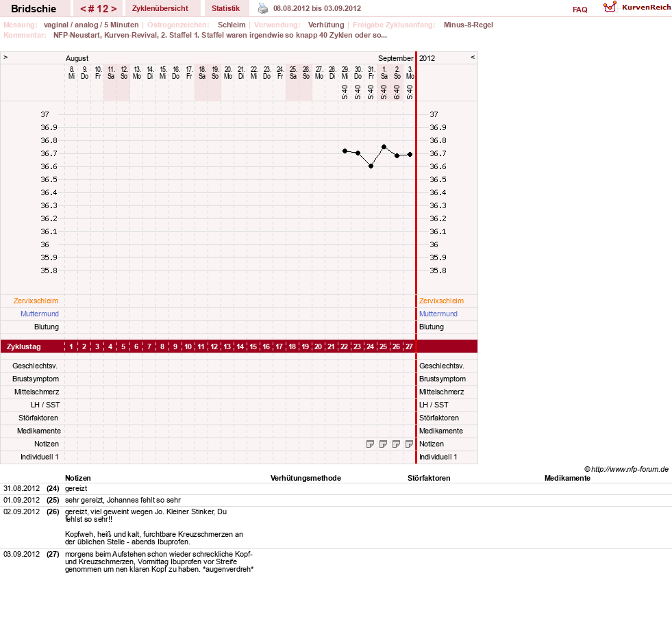Expand chart with the > arrow beside August
Viewport: 672px width, 632px height.
[x=5, y=57]
